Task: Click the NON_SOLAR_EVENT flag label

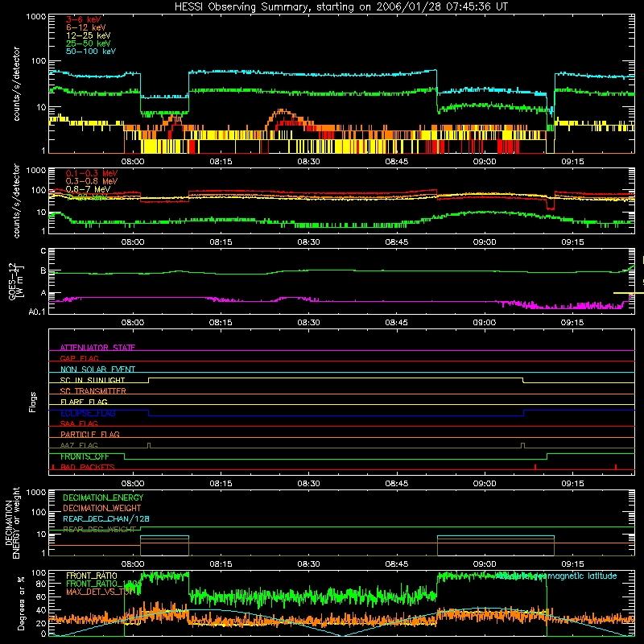Action: click(97, 369)
